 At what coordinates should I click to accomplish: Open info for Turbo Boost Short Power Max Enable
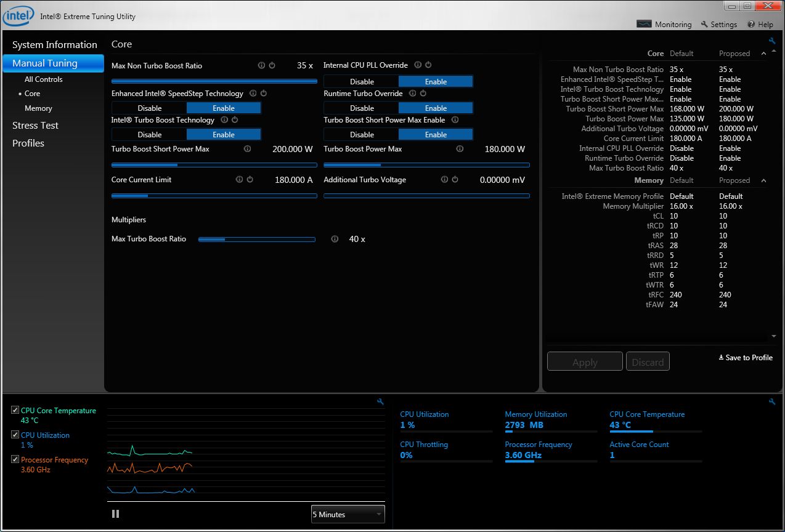click(x=455, y=120)
